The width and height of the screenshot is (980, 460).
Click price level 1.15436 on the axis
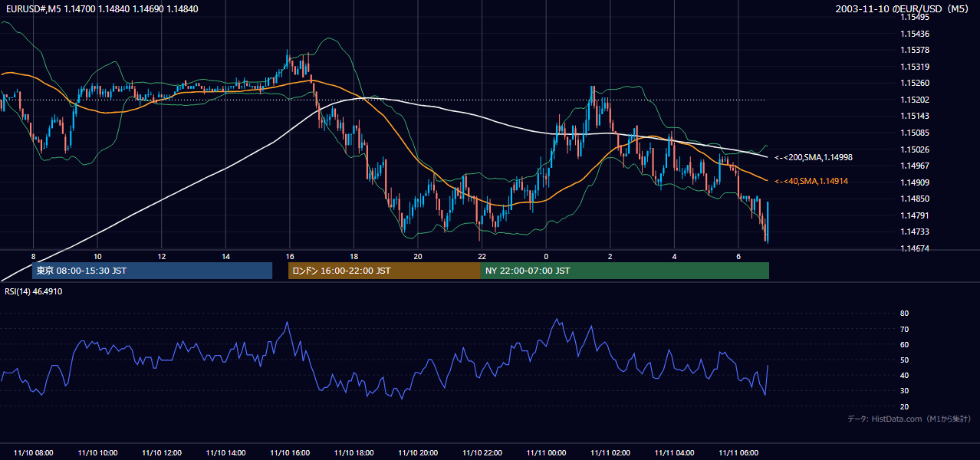point(916,34)
